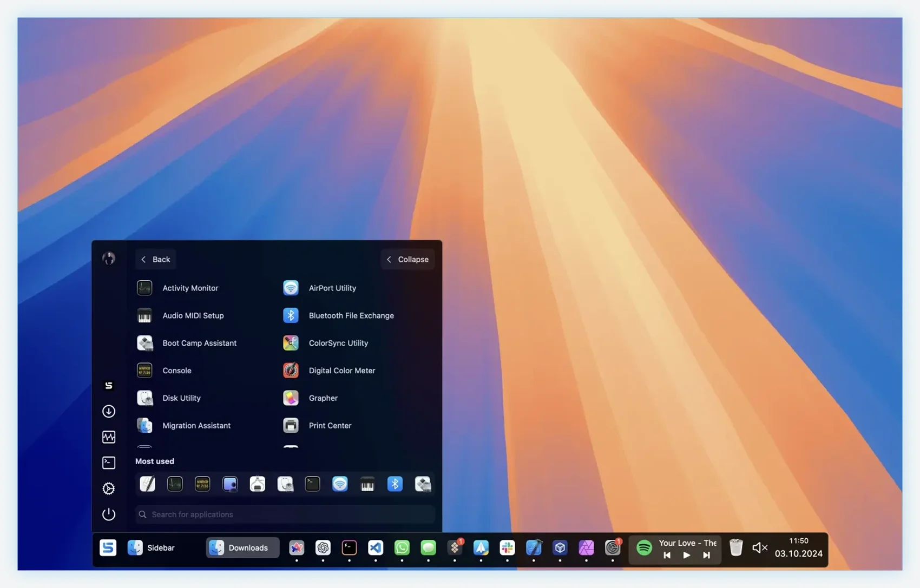Click clock and date 03.10.2024 in taskbar
This screenshot has height=588, width=920.
click(799, 548)
